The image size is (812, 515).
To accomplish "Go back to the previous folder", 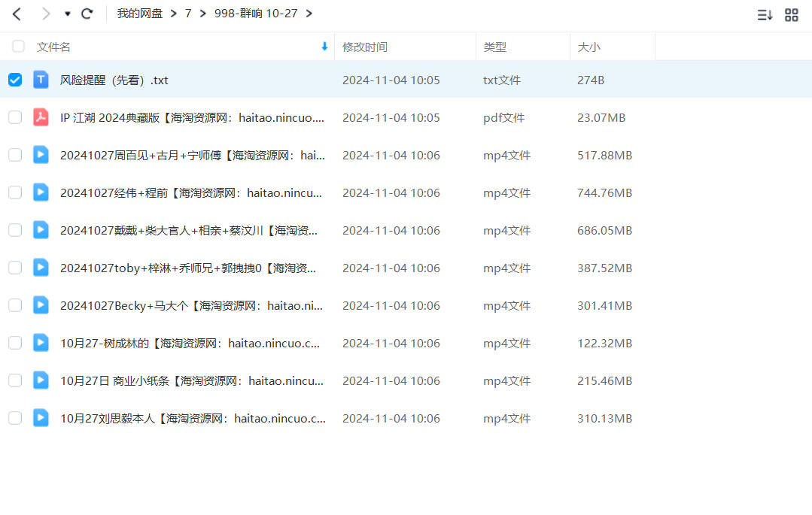I will click(17, 14).
